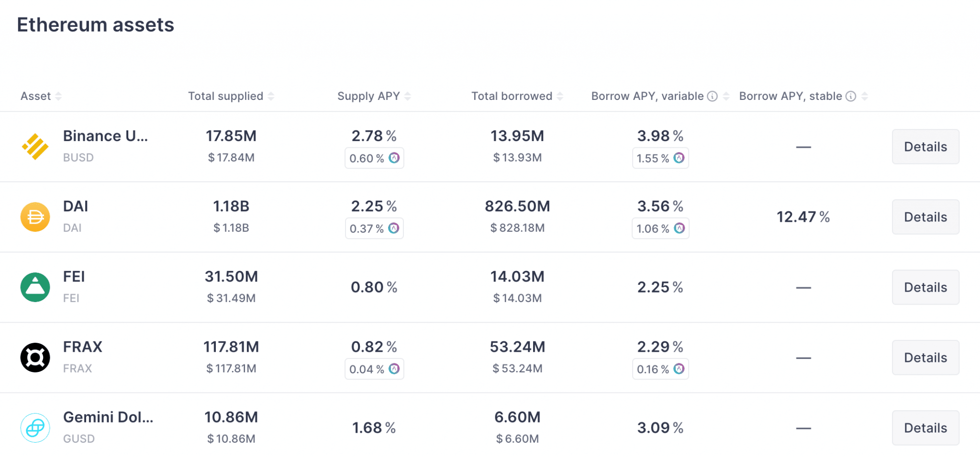This screenshot has width=980, height=457.
Task: Sort by Asset using its sort arrows
Action: [58, 97]
